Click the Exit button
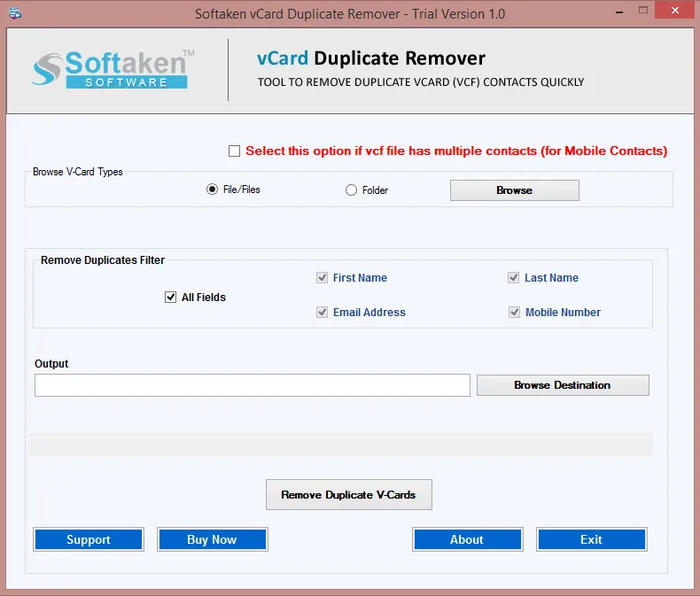 tap(592, 539)
